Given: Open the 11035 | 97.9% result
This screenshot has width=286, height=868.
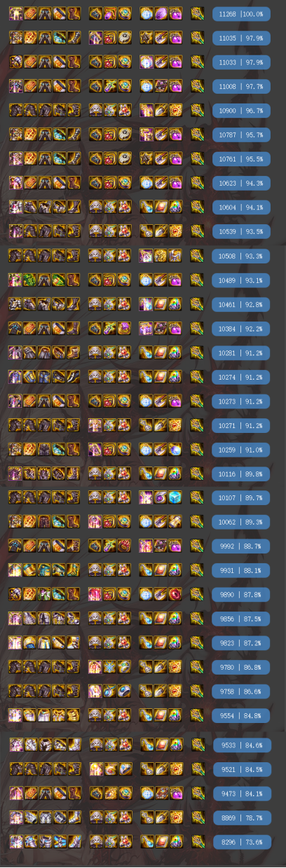Looking at the screenshot, I should coord(241,37).
